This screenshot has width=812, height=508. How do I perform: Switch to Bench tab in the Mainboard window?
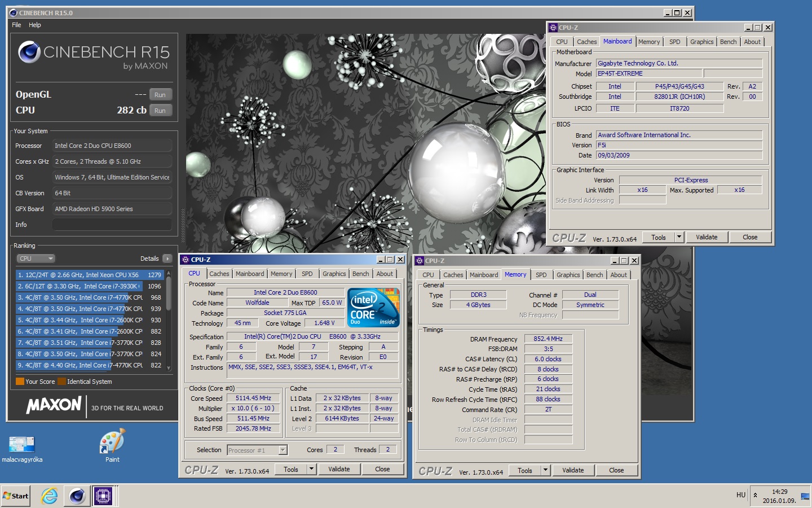pyautogui.click(x=728, y=42)
